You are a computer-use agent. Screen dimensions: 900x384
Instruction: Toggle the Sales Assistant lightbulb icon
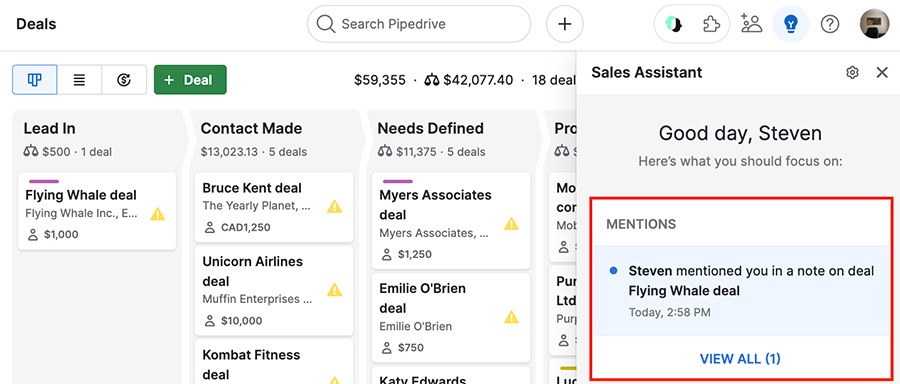(x=791, y=24)
